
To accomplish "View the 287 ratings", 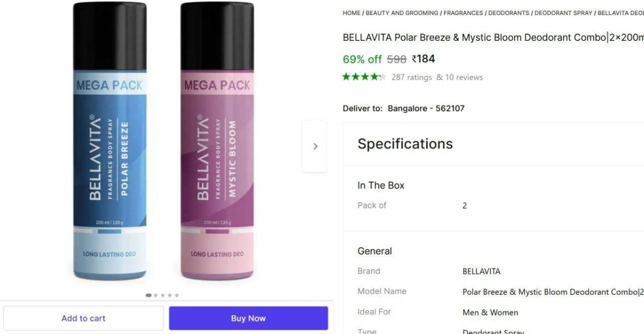I will [411, 77].
